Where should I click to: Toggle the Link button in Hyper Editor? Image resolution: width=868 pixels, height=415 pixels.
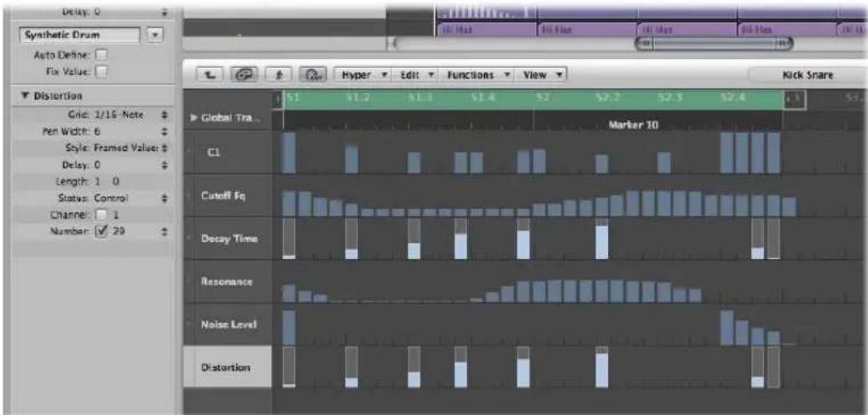[244, 74]
